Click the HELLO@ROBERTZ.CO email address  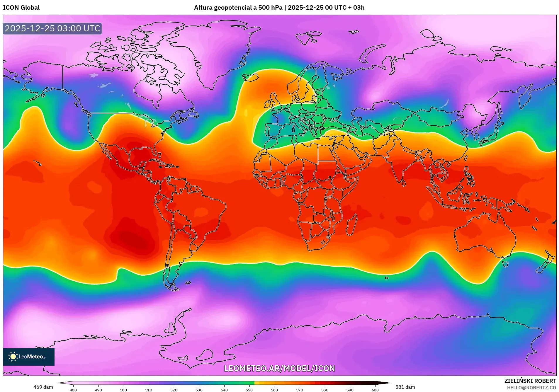[531, 388]
